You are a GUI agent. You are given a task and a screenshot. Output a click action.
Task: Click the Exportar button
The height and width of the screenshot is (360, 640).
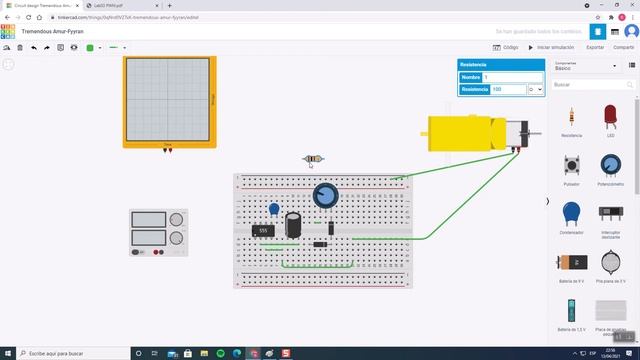(x=595, y=47)
